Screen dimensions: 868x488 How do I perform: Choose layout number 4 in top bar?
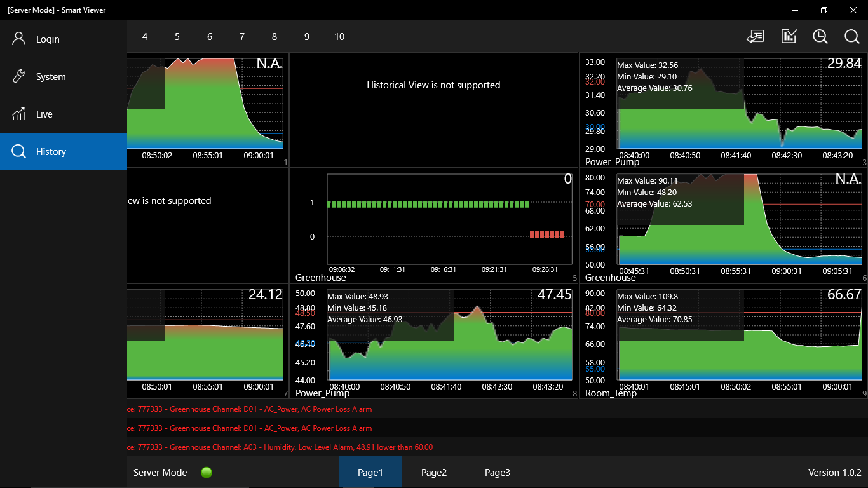click(x=145, y=37)
